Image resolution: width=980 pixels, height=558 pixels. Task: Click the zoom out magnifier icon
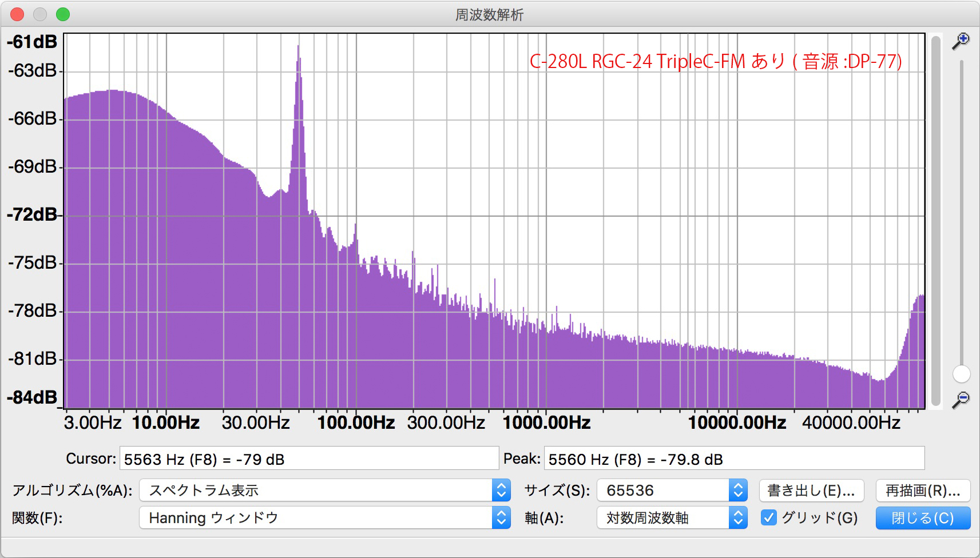(x=961, y=400)
